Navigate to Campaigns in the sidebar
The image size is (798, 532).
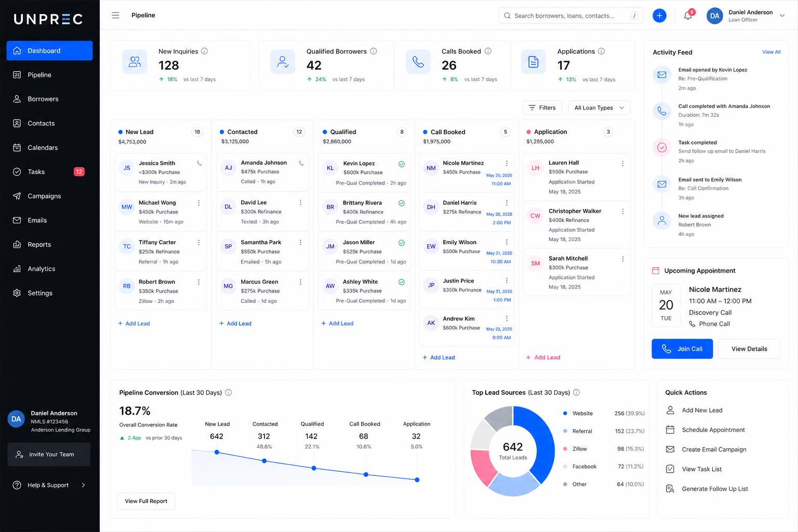pos(49,196)
